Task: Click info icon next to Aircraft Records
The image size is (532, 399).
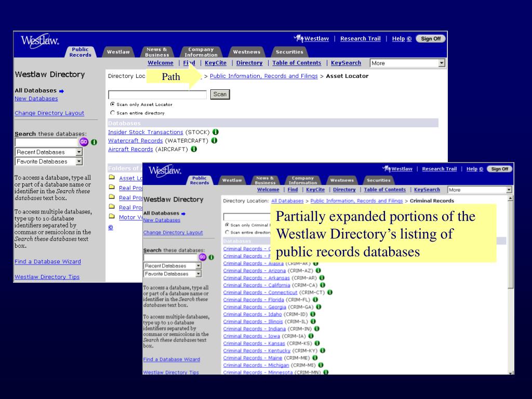Action: [194, 149]
